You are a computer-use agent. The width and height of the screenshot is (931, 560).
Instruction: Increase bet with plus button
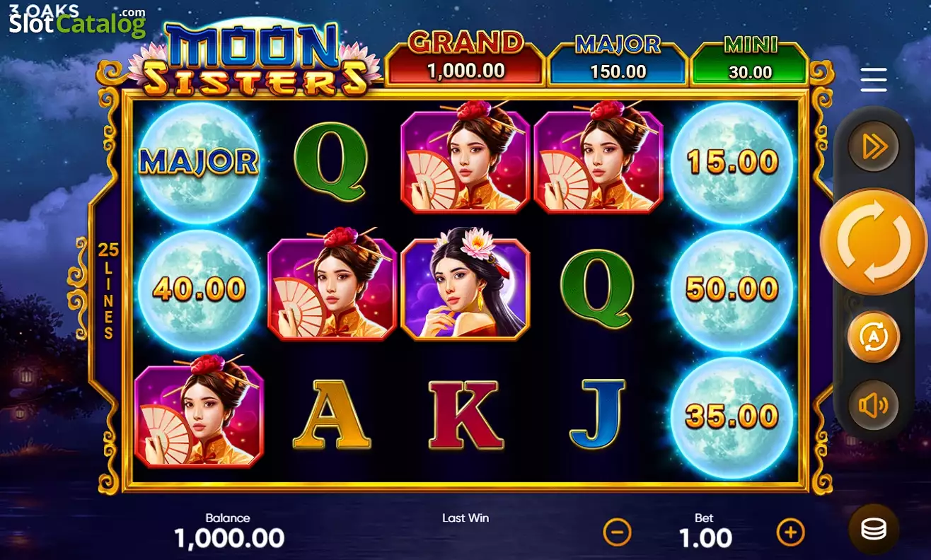[790, 532]
